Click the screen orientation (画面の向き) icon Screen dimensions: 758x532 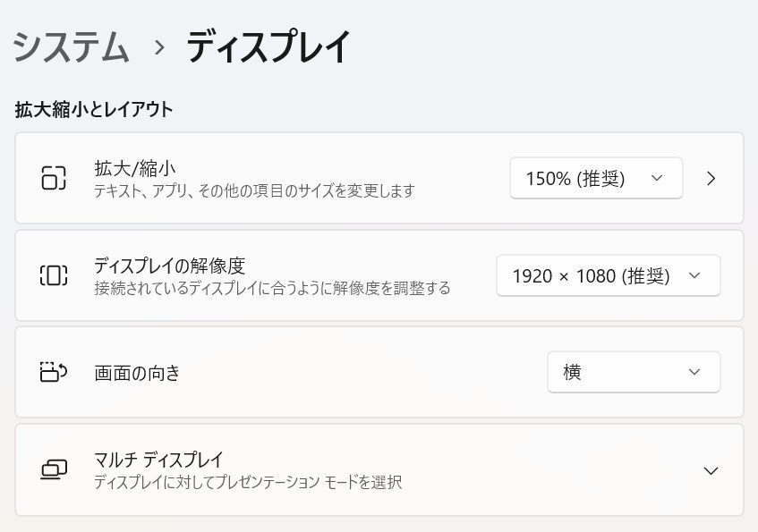55,372
